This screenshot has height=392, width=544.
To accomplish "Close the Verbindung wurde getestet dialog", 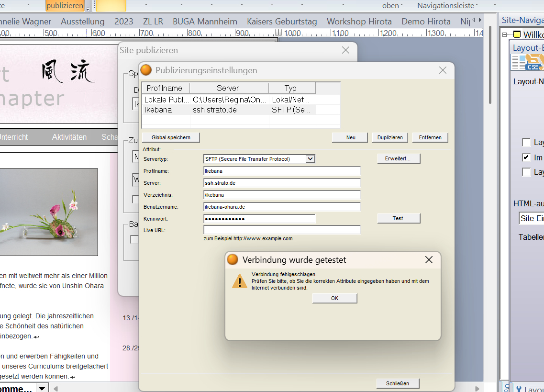I will 429,260.
